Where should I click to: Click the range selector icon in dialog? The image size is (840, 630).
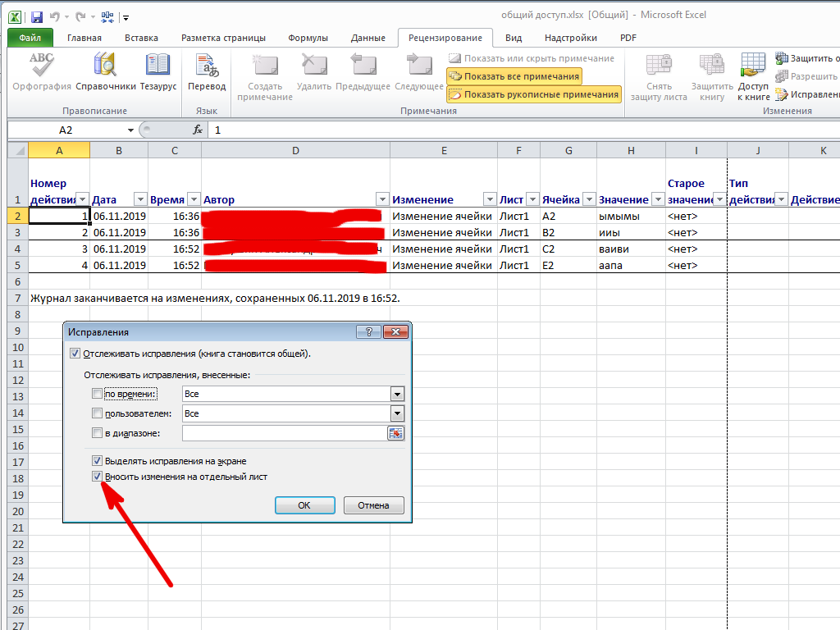click(x=396, y=433)
